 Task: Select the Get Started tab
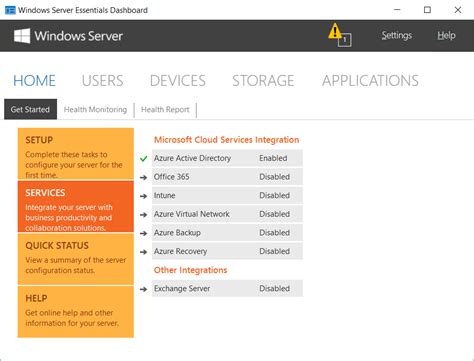[30, 109]
